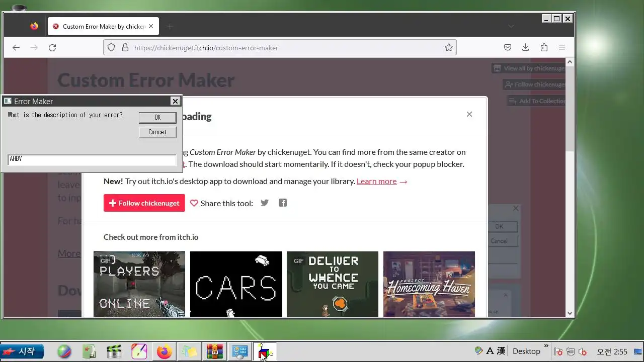Close the Error Maker dialog window
644x362 pixels.
tap(175, 101)
